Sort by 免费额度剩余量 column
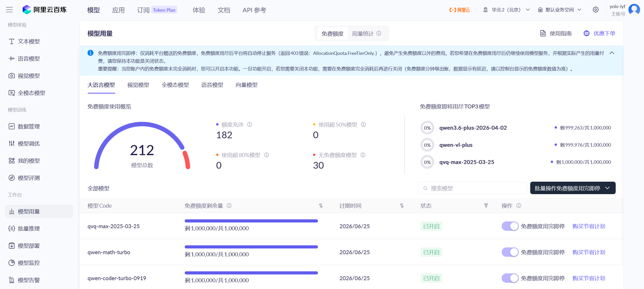 click(321, 206)
